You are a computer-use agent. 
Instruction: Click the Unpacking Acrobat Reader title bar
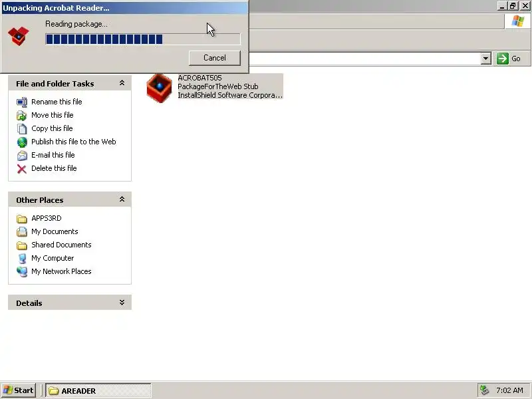coord(124,8)
